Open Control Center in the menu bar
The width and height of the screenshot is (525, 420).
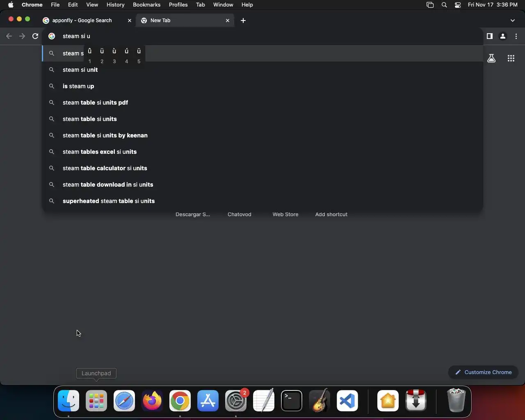pos(458,5)
